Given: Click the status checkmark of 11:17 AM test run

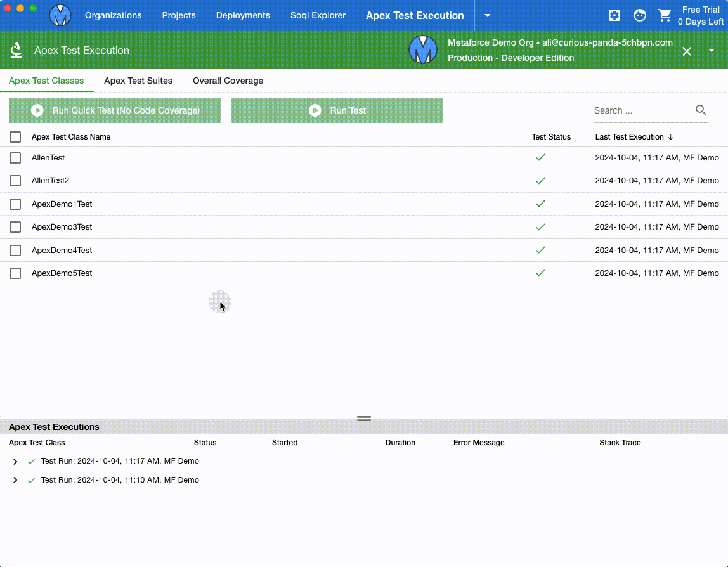Looking at the screenshot, I should [x=31, y=462].
